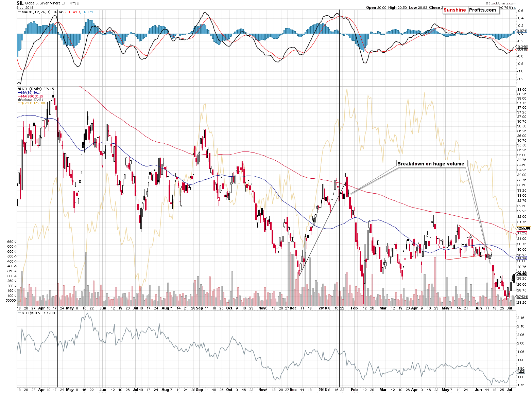Image resolution: width=532 pixels, height=393 pixels.
Task: Click the MACD(12,26,9) indicator legend
Action: click(x=55, y=12)
